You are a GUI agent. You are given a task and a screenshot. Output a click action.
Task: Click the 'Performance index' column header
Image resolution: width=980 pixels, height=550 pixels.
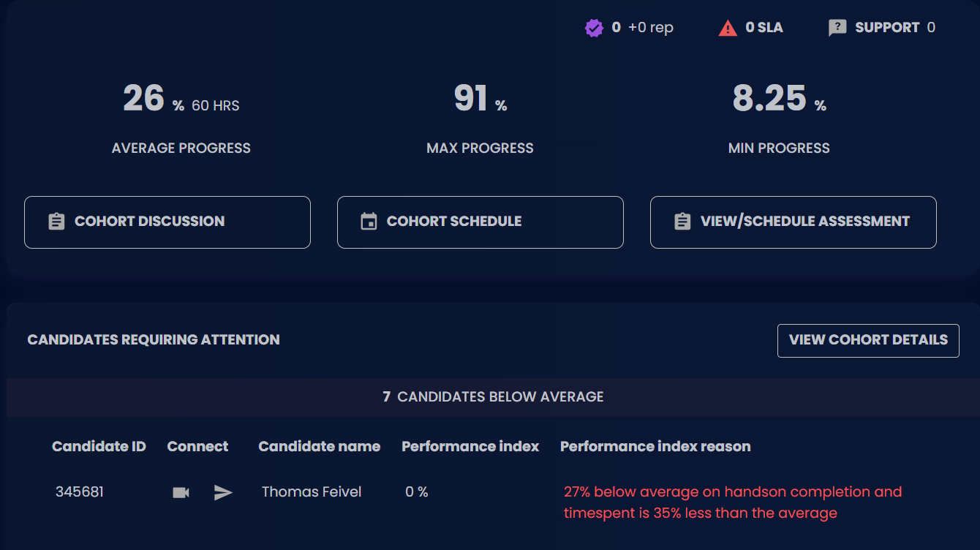[470, 447]
